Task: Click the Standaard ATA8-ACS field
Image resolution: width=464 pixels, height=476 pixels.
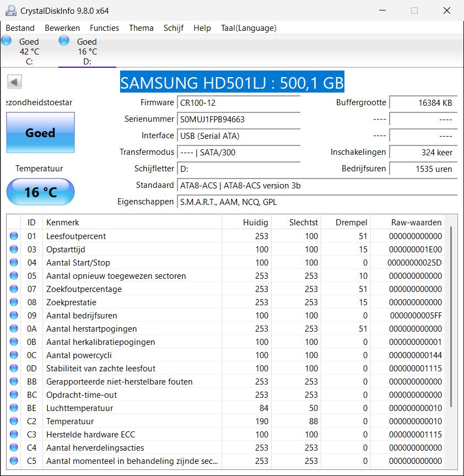Action: [x=317, y=185]
